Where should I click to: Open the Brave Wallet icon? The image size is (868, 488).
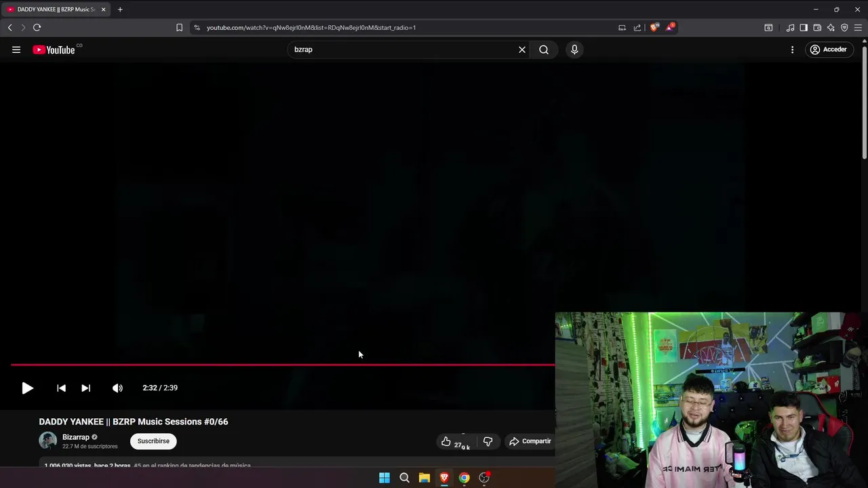coord(817,28)
